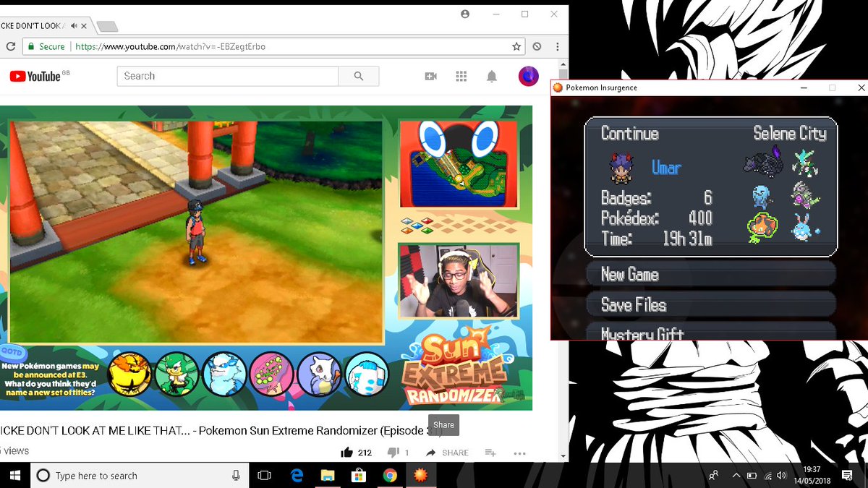Open a new Chrome tab
The width and height of the screenshot is (868, 488).
point(106,27)
